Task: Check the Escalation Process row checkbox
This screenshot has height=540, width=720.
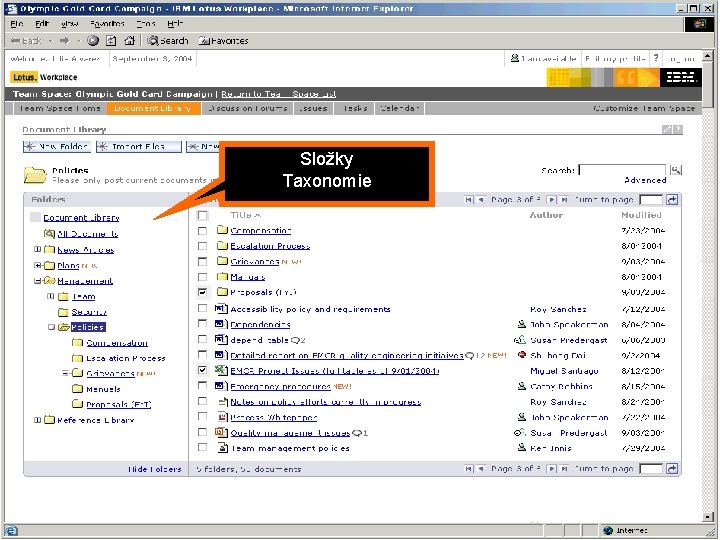Action: [x=202, y=246]
